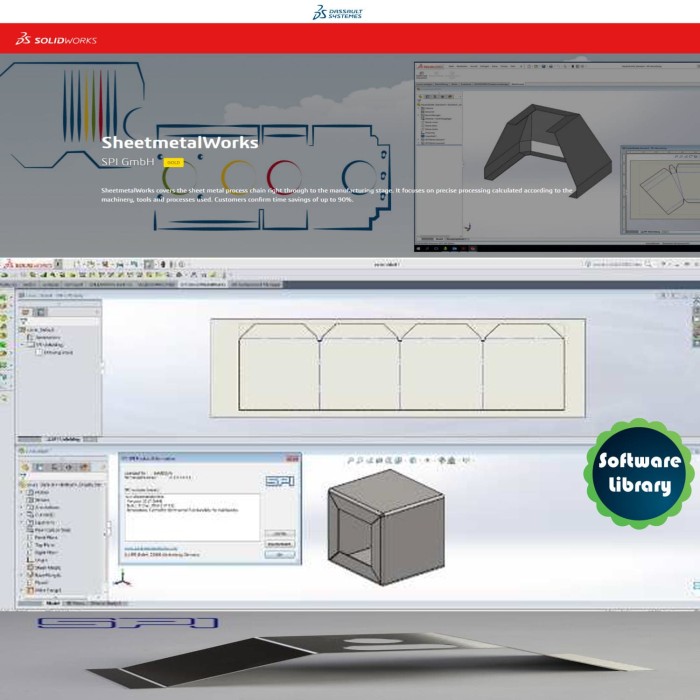The width and height of the screenshot is (700, 700).
Task: Click the SPI GmbH vendor name
Action: point(128,162)
